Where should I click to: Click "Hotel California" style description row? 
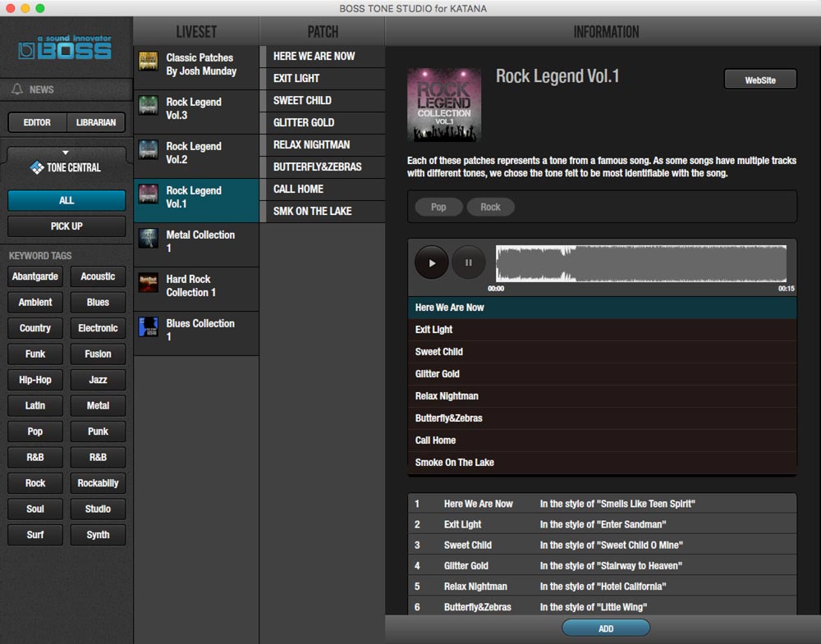[x=602, y=587]
